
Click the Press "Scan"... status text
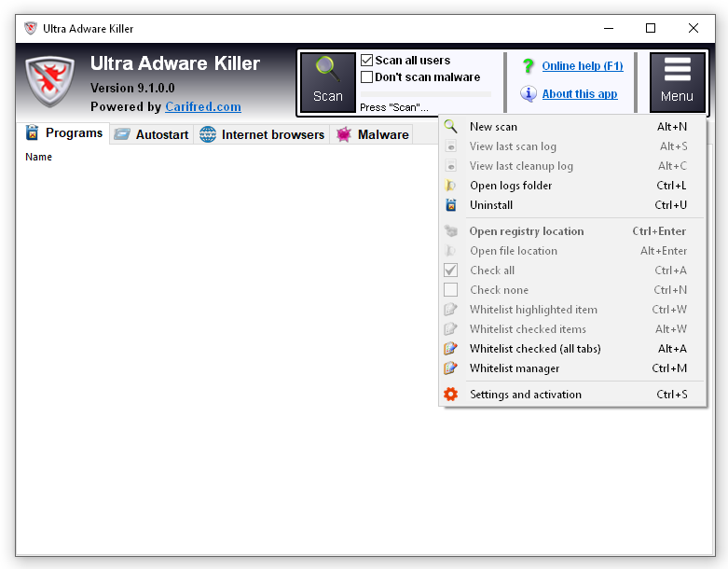click(394, 107)
